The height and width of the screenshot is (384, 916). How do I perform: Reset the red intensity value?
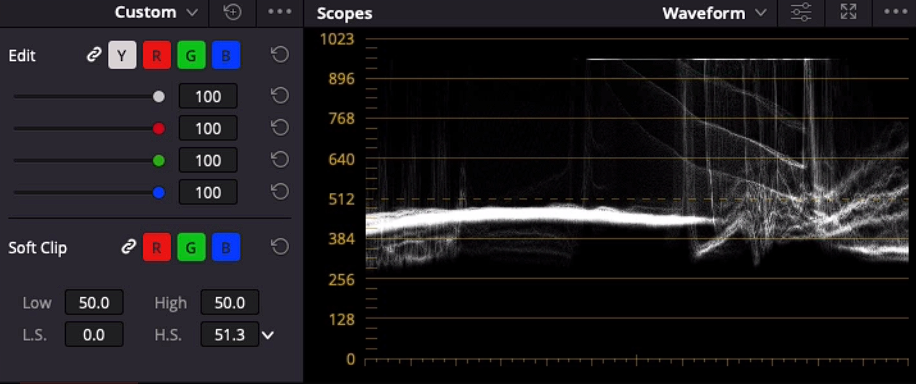[280, 128]
